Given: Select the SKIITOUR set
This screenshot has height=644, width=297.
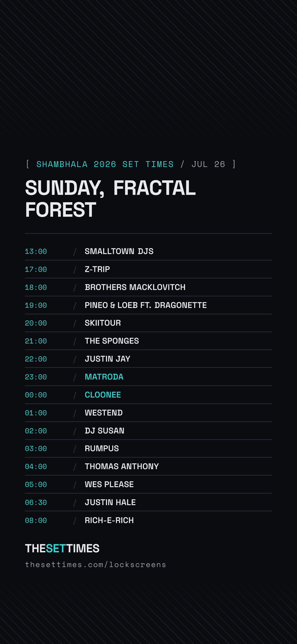Looking at the screenshot, I should [x=148, y=323].
